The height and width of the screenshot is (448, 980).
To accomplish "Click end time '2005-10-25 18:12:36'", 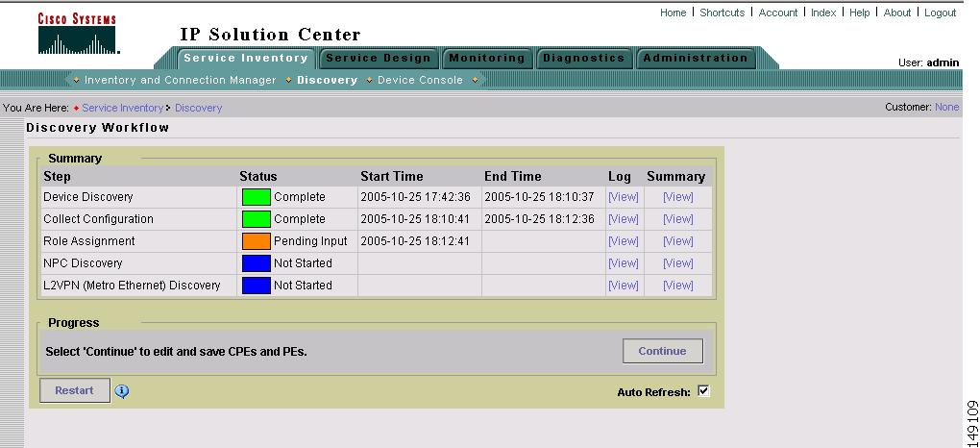I will pyautogui.click(x=539, y=219).
